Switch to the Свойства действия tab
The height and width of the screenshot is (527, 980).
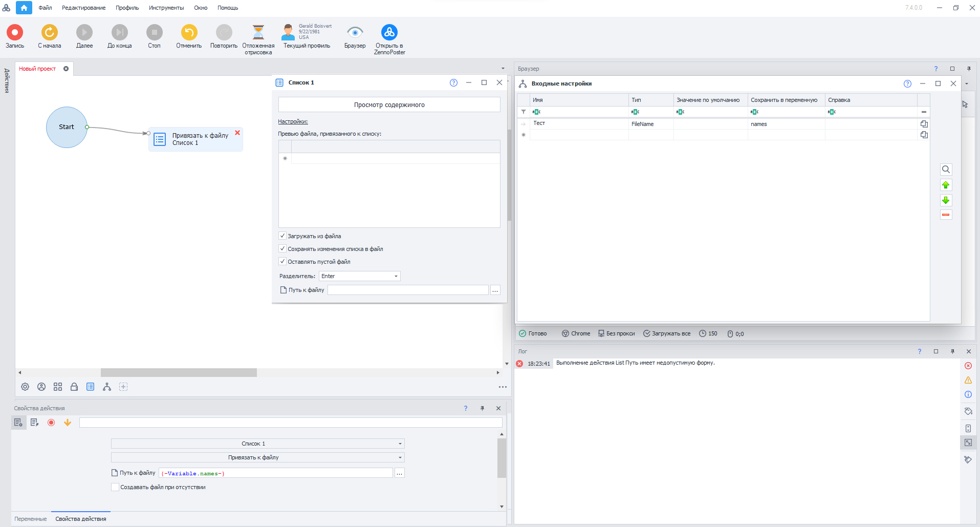(81, 519)
